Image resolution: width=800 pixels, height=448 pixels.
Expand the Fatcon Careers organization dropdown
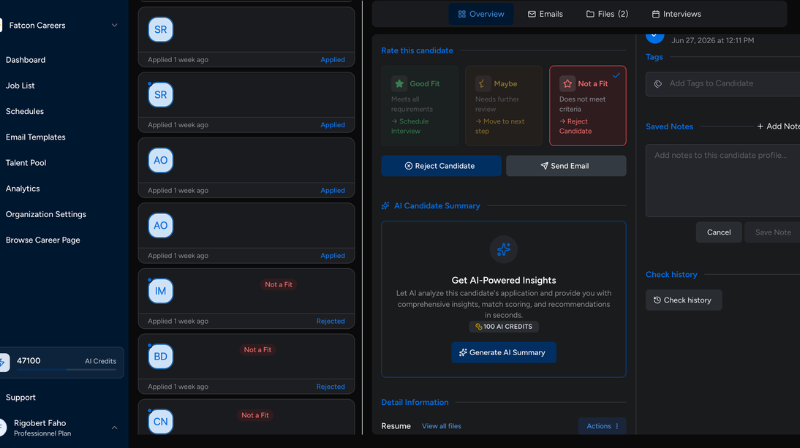coord(114,25)
